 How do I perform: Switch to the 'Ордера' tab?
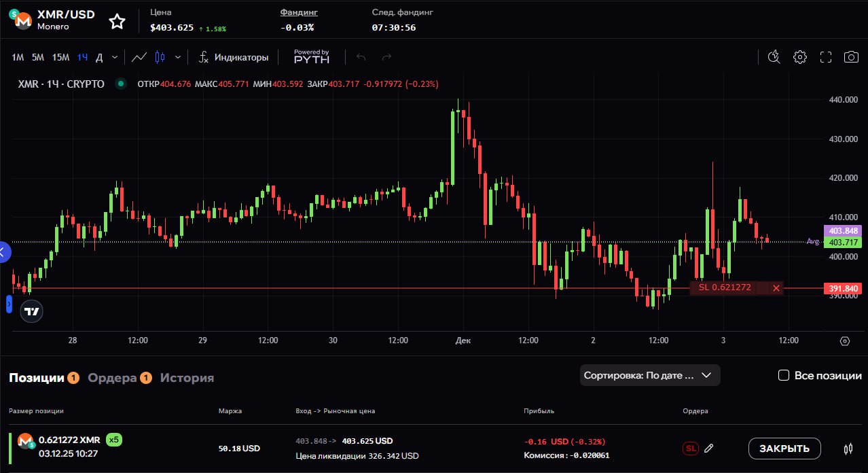(113, 378)
